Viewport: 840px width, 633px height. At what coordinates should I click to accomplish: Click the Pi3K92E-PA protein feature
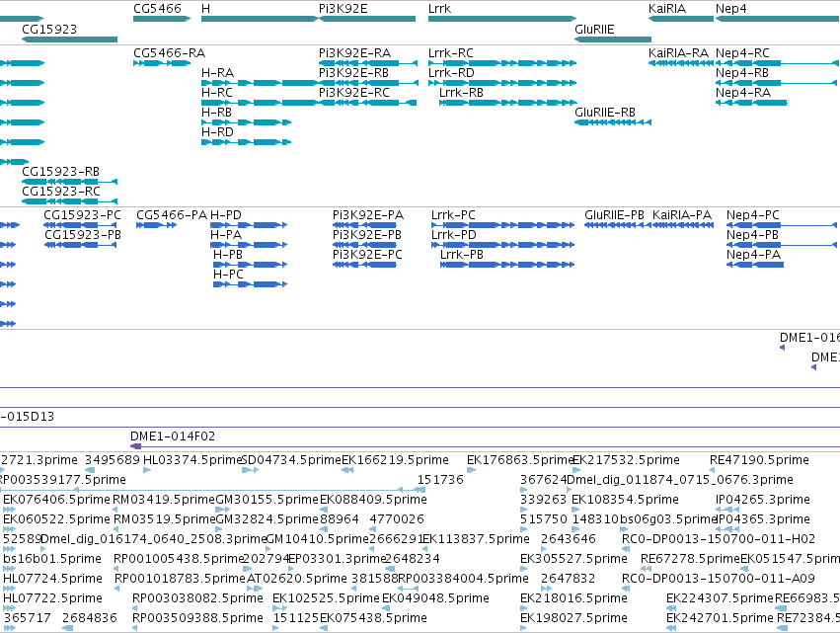click(364, 226)
